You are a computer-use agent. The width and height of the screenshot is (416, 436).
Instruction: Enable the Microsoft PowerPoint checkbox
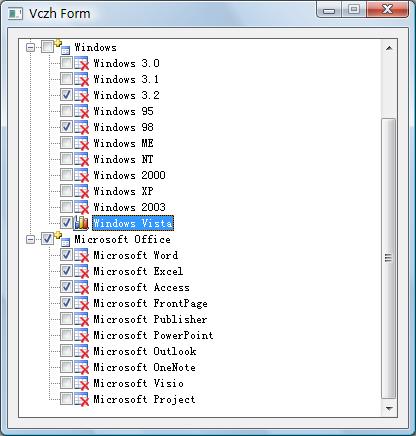[66, 334]
